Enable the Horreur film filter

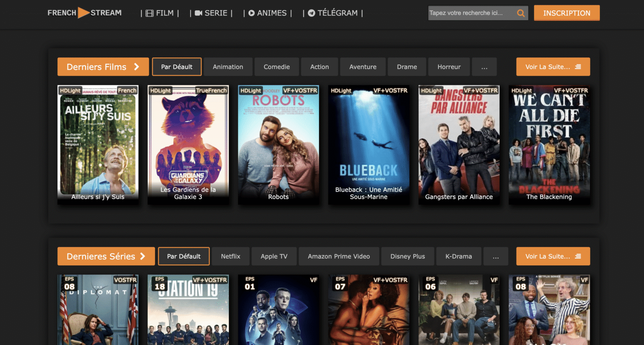449,66
